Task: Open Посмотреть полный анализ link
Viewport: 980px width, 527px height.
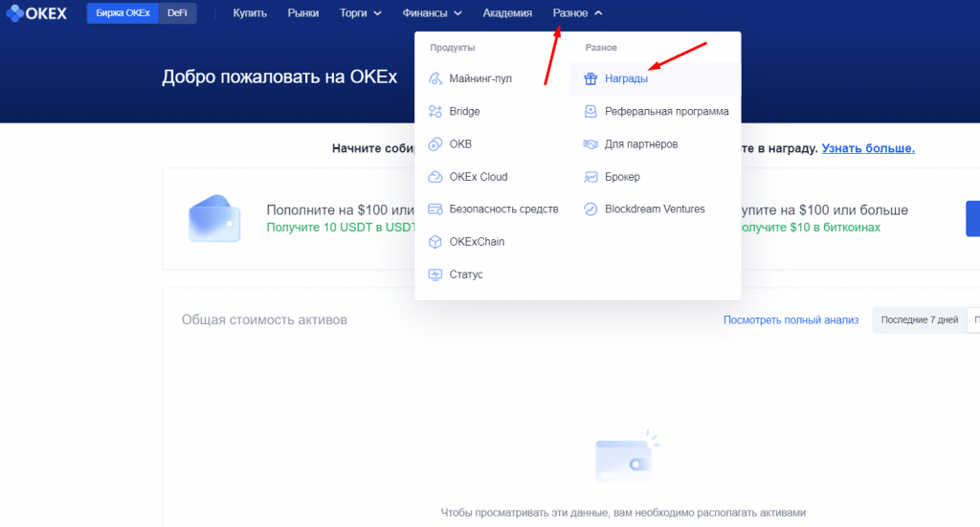Action: click(791, 319)
